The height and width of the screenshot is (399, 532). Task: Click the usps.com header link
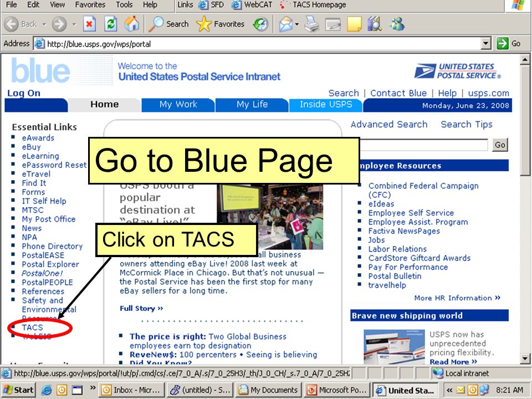pyautogui.click(x=489, y=93)
